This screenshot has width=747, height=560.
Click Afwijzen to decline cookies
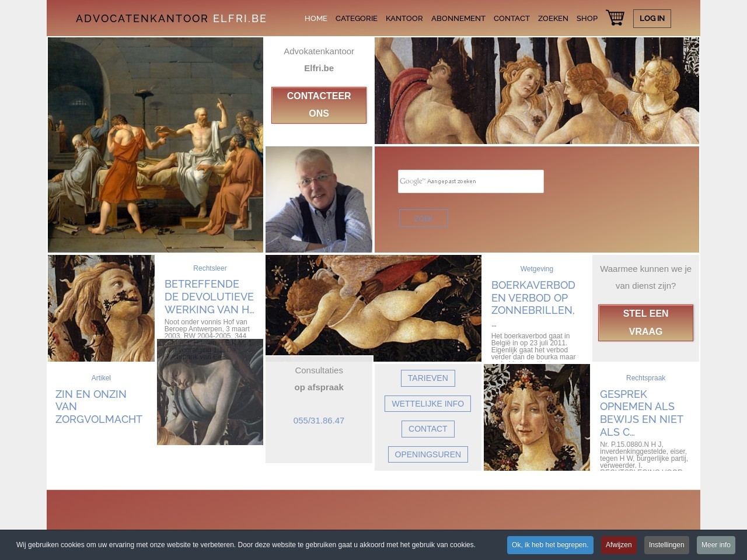[x=619, y=545]
